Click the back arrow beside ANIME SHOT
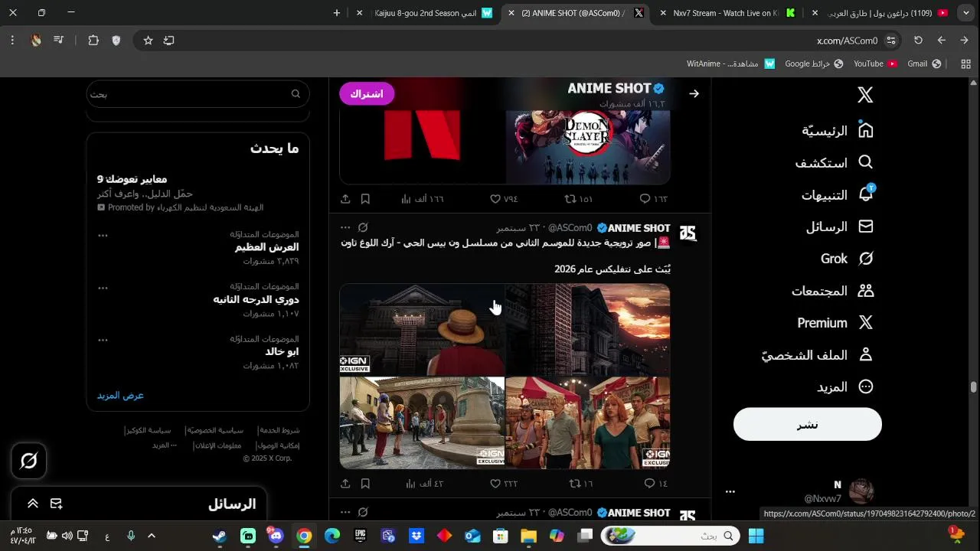 click(694, 94)
